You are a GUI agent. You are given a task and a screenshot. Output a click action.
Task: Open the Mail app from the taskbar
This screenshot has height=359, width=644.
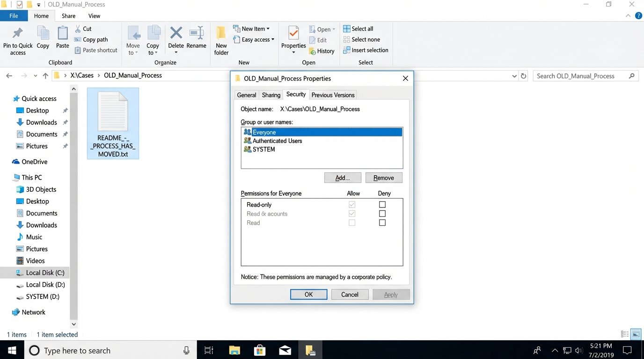285,350
